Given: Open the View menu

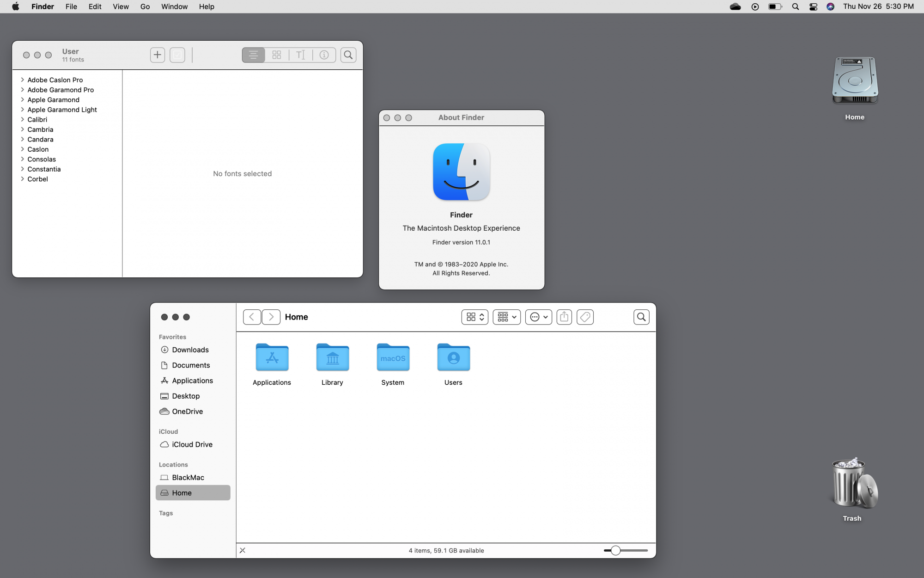Looking at the screenshot, I should (121, 6).
